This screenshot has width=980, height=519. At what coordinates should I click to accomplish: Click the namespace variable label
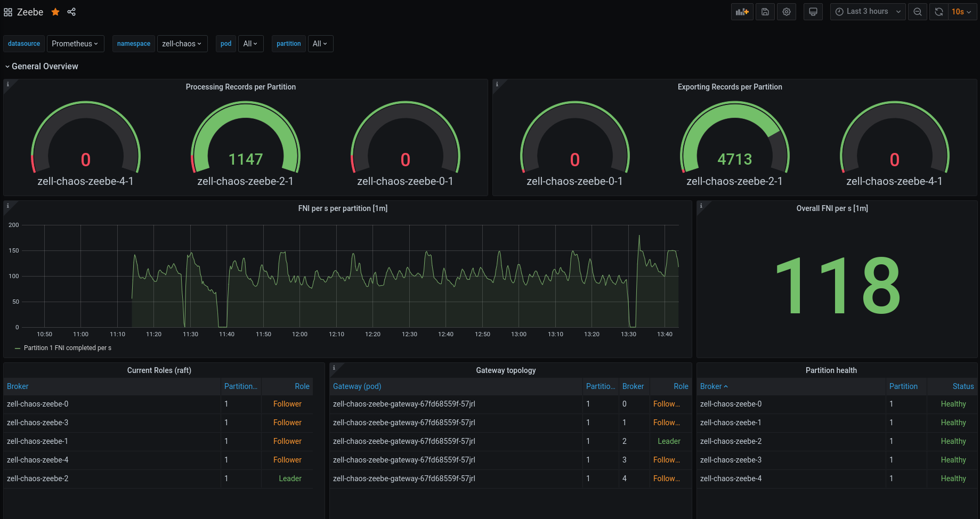[x=134, y=44]
